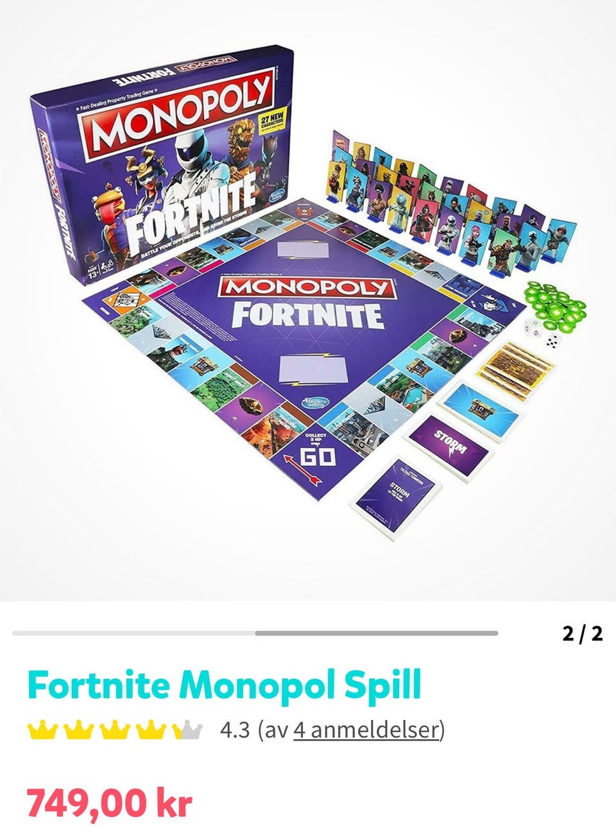Click the green token pile in product photo

click(x=555, y=303)
